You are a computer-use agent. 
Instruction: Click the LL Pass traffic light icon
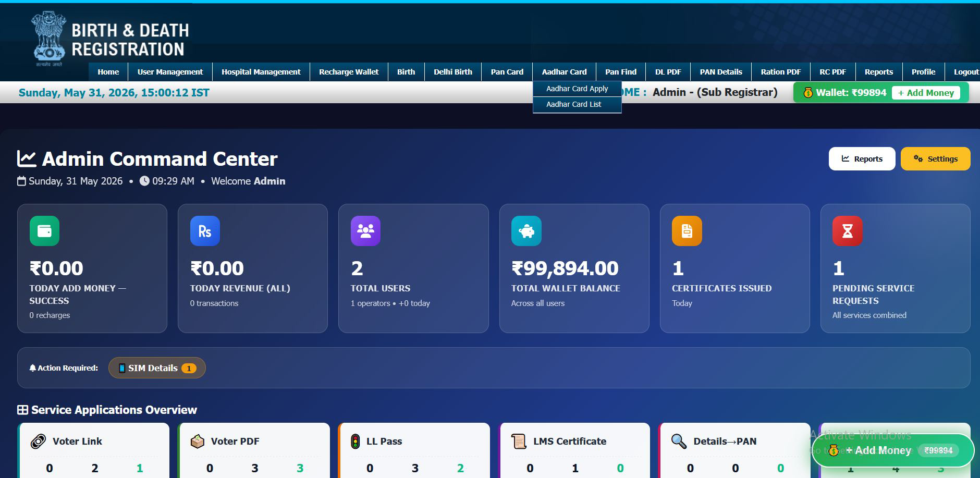(356, 442)
